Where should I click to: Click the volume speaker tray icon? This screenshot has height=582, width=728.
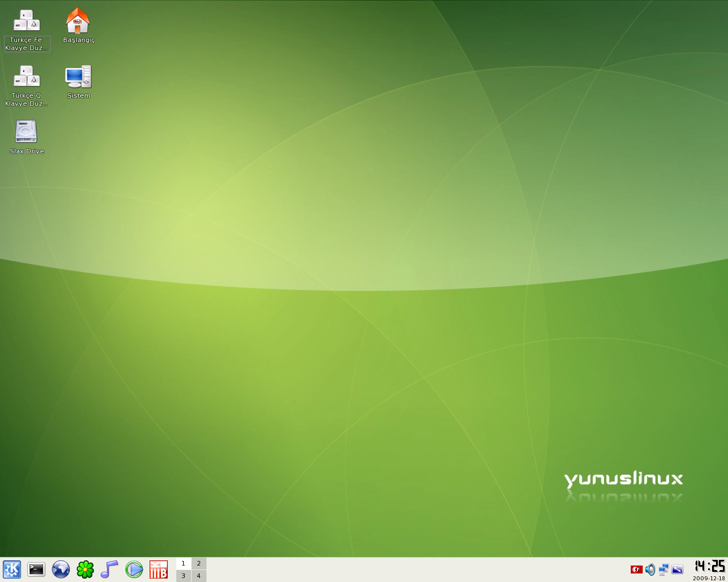(x=650, y=569)
